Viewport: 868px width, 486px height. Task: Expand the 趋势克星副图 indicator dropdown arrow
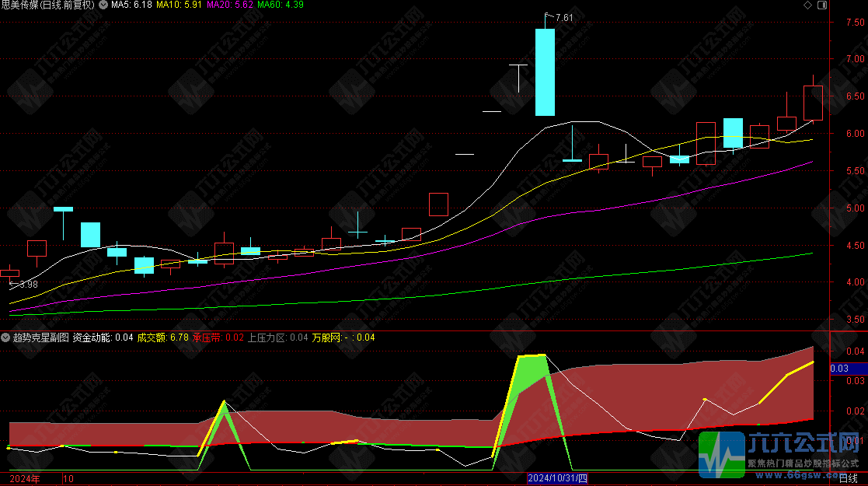click(5, 337)
